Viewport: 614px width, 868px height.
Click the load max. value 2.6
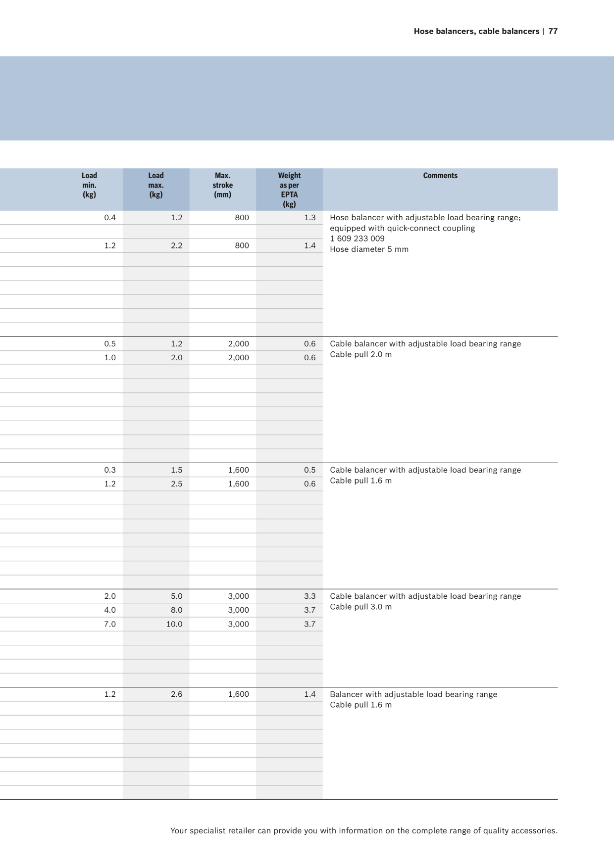pyautogui.click(x=177, y=694)
